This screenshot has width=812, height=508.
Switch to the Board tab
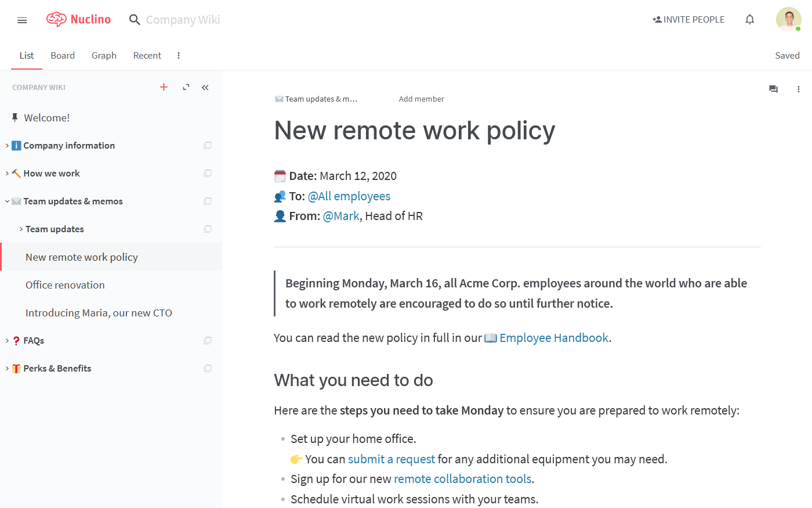coord(63,55)
